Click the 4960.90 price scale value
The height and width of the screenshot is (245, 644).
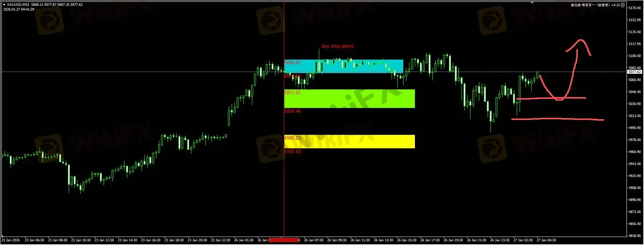click(635, 152)
